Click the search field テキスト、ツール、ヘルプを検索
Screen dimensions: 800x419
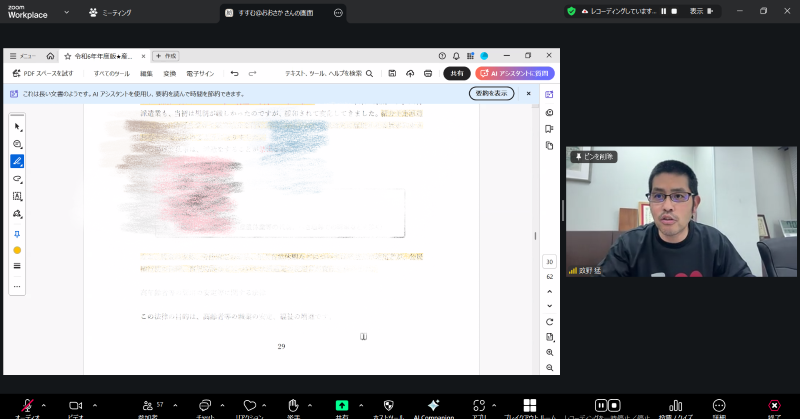328,73
